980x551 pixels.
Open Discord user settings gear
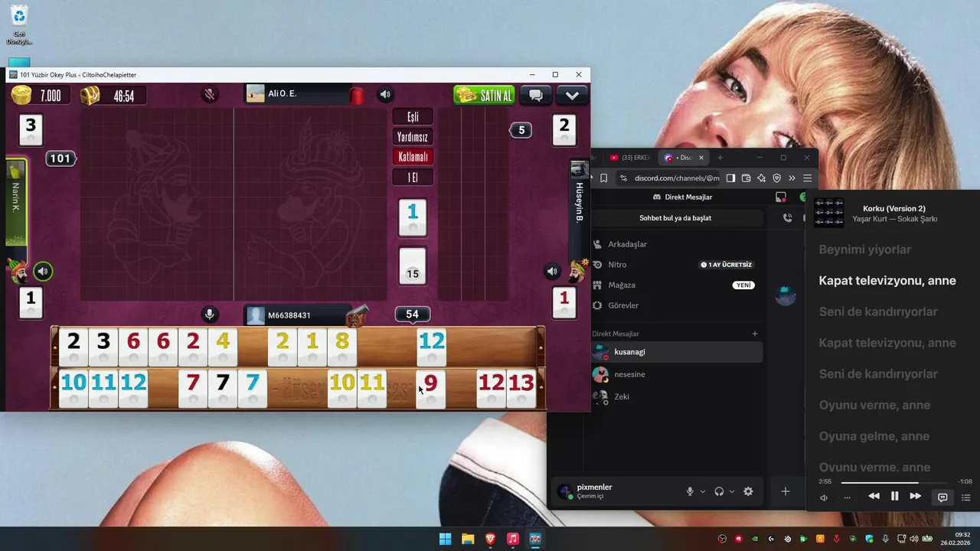(748, 491)
